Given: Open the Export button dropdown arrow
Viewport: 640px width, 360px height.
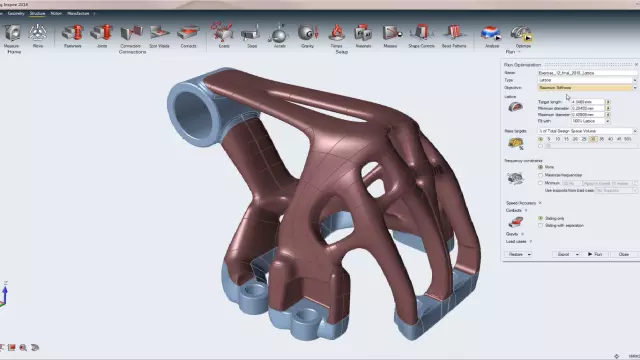Looking at the screenshot, I should point(577,254).
